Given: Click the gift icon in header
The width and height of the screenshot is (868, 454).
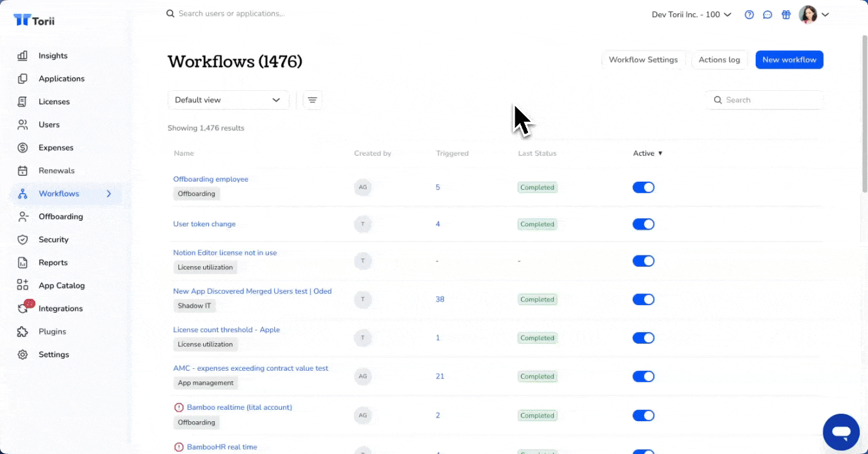Looking at the screenshot, I should point(786,15).
